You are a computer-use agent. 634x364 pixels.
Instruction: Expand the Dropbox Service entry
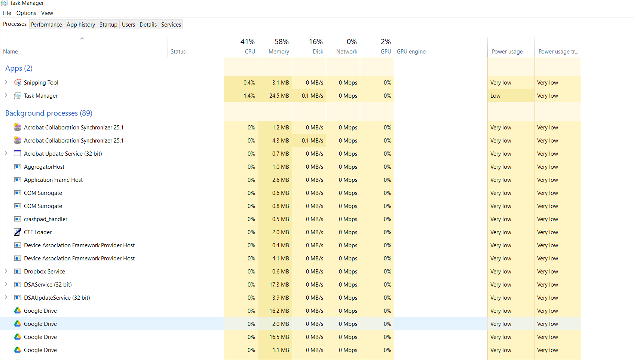tap(6, 271)
